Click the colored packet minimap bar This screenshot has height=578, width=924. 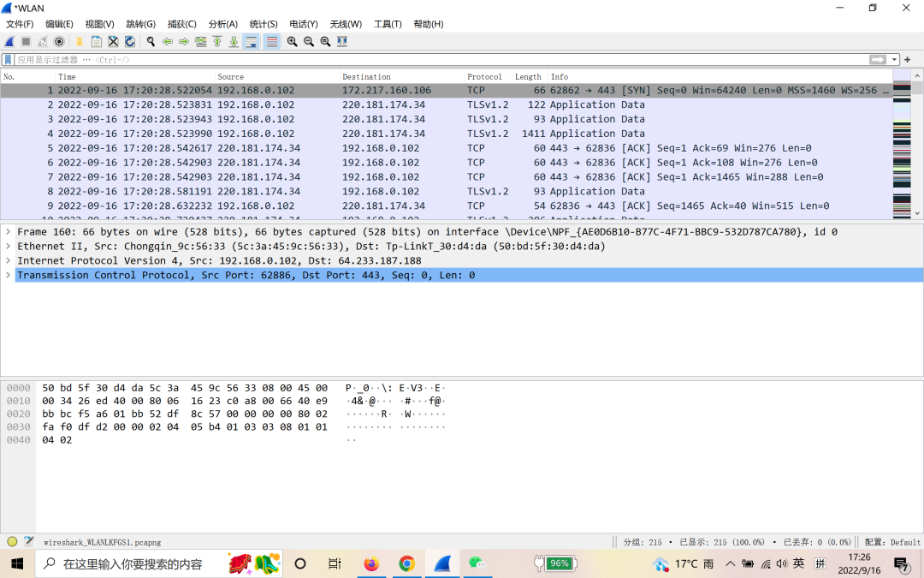[x=902, y=146]
